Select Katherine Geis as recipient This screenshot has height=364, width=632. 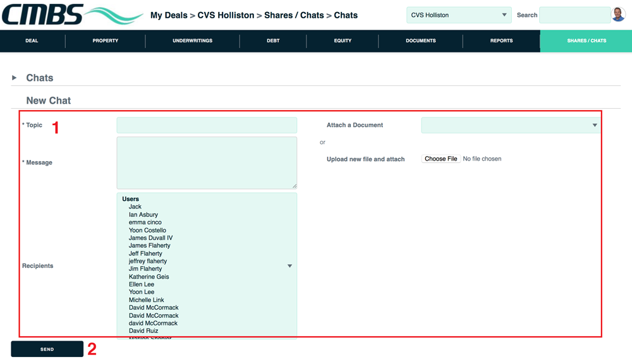(149, 277)
